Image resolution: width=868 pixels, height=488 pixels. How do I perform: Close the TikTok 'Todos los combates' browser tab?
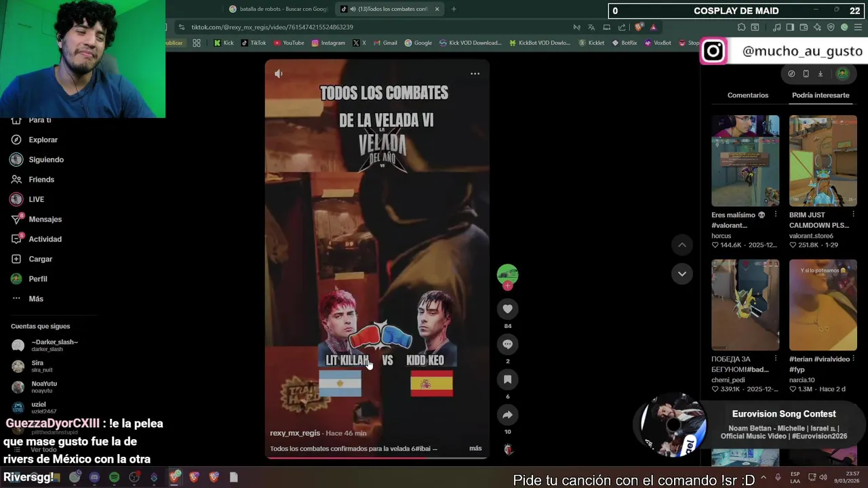pos(437,9)
